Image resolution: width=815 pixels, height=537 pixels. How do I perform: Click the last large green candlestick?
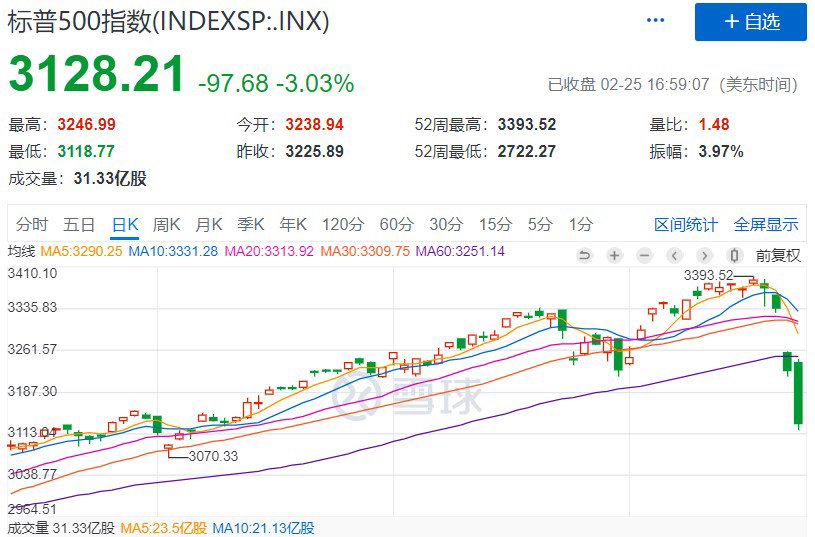click(798, 393)
